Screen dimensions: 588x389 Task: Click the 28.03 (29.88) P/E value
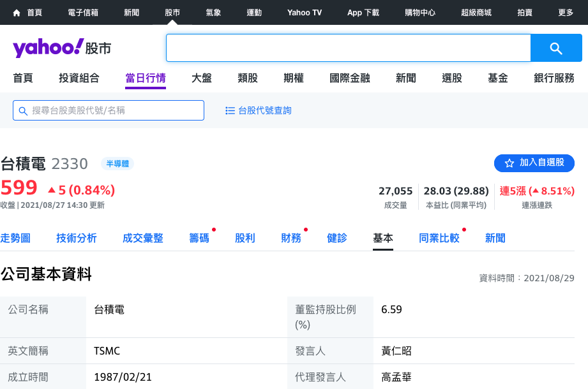tap(456, 191)
